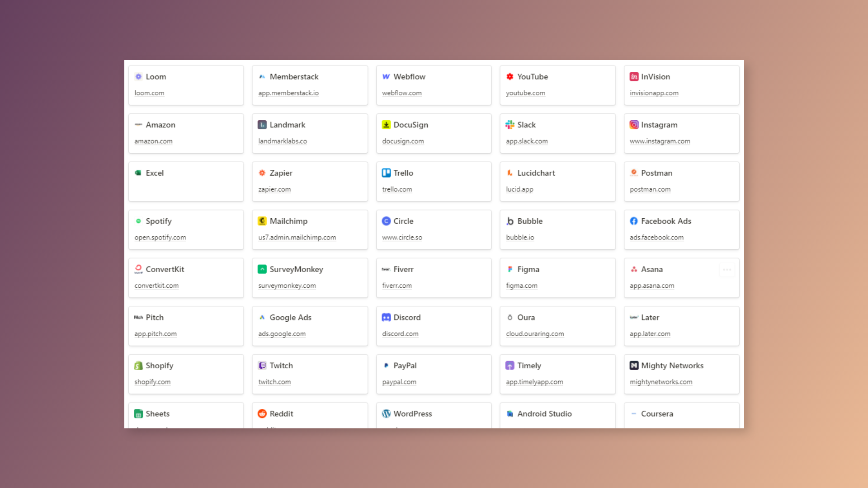Click the Webflow W icon
This screenshot has height=488, width=868.
point(386,77)
